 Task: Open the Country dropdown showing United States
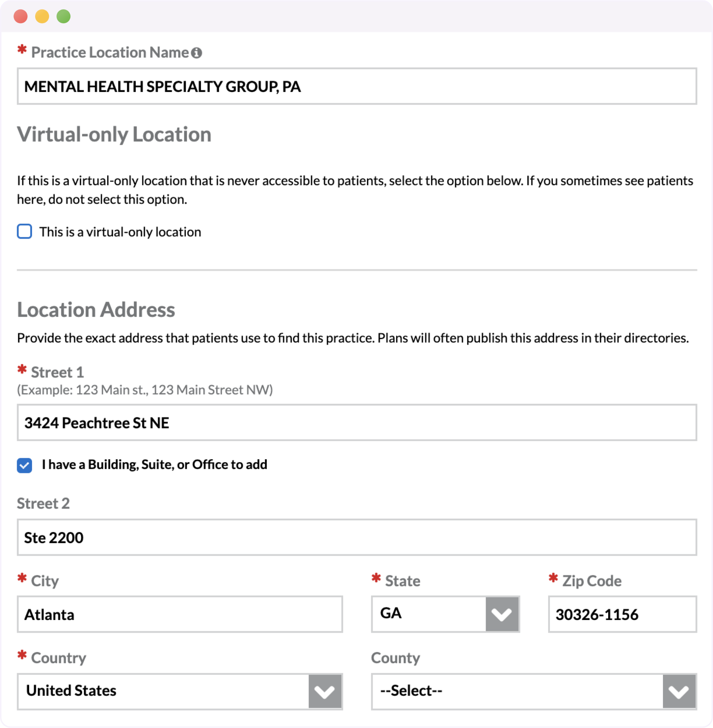click(180, 691)
